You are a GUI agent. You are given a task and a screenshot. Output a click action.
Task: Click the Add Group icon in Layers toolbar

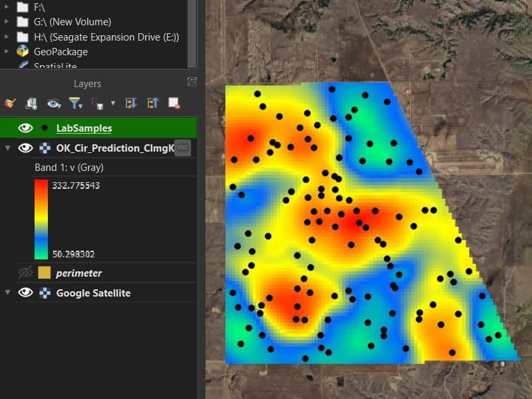pos(31,103)
